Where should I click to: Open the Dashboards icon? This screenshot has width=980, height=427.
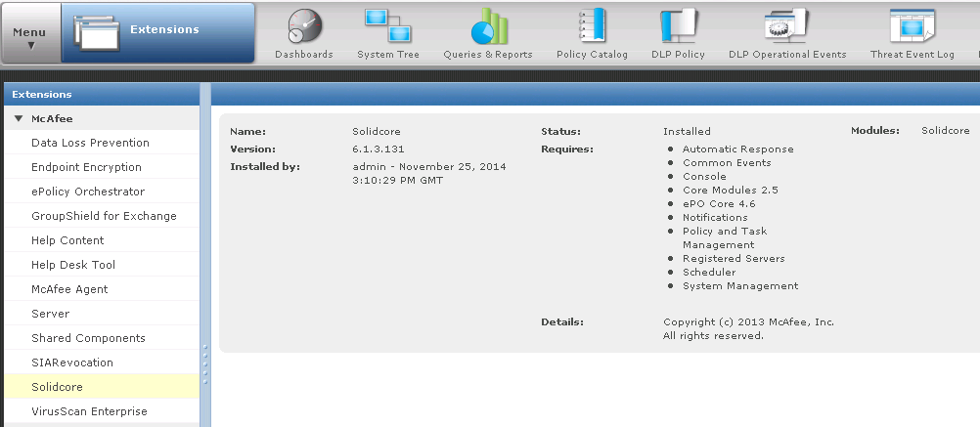(304, 27)
